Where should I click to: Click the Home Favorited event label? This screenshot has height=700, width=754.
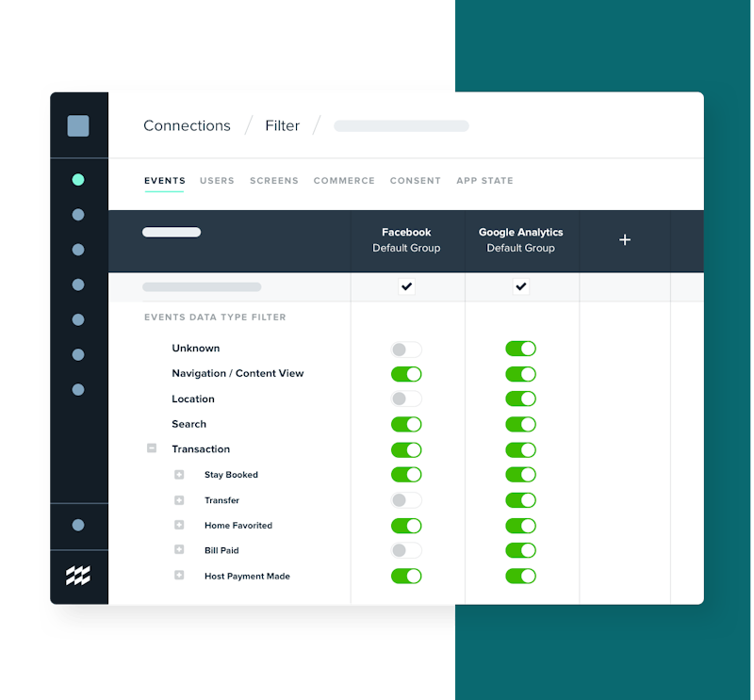point(238,526)
